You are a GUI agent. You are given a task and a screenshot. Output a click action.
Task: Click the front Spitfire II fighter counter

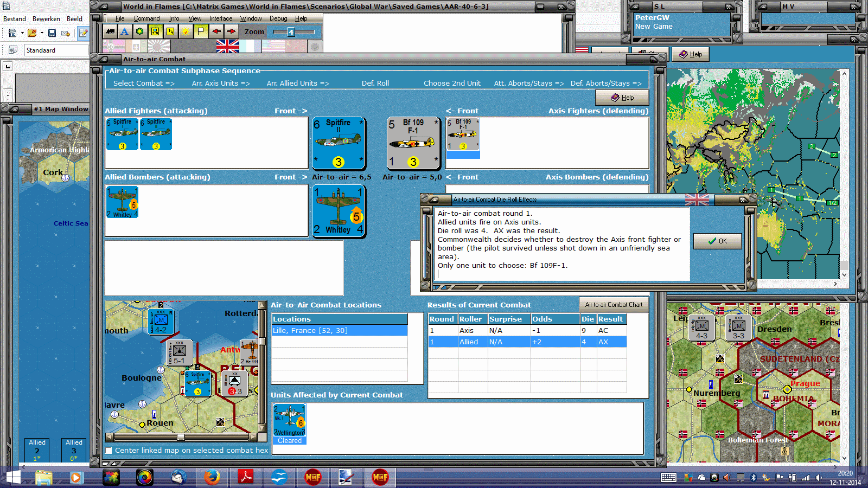coord(339,143)
